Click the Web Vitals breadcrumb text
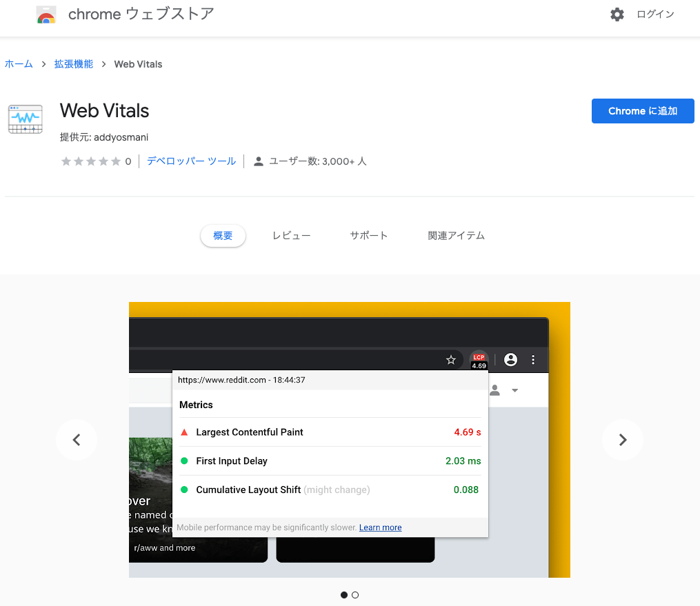700x606 pixels. coord(138,64)
